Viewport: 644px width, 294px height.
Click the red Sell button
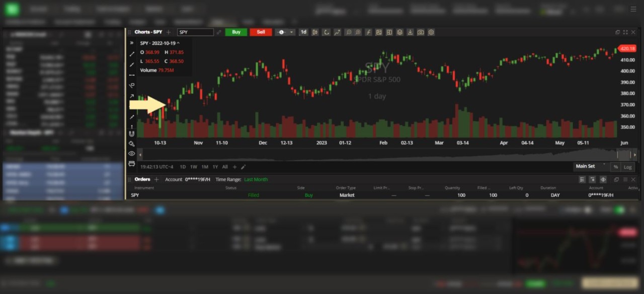(261, 32)
